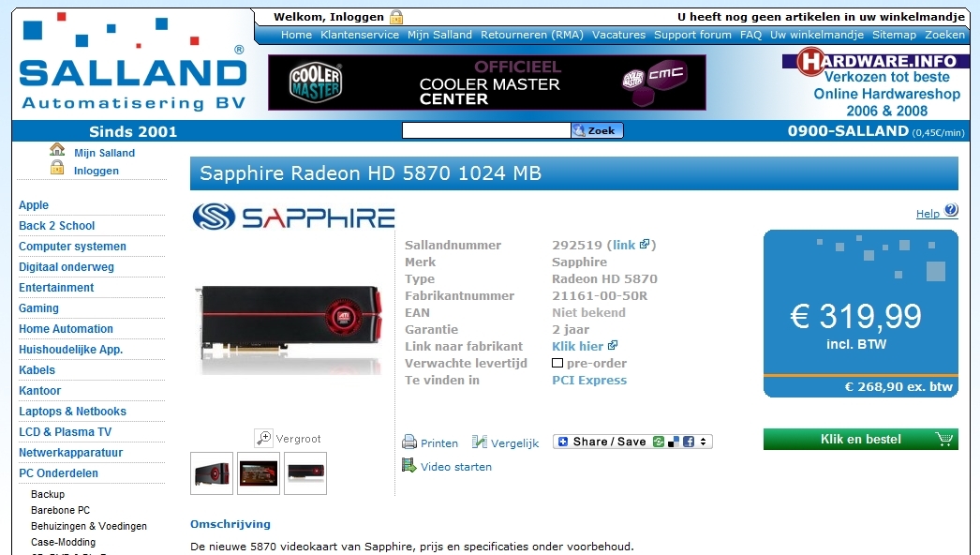The image size is (980, 555).
Task: Click the Facebook icon in Share bar
Action: 688,442
